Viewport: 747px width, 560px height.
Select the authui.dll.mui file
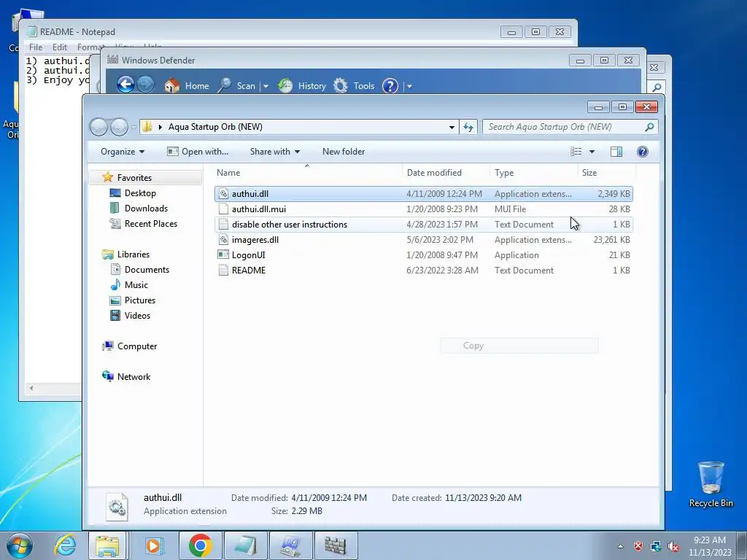point(424,209)
